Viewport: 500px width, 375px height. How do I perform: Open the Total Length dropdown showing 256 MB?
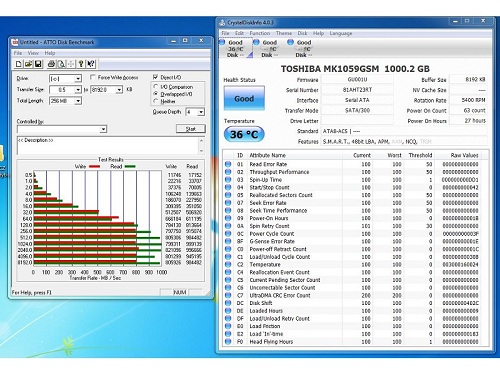click(x=78, y=101)
